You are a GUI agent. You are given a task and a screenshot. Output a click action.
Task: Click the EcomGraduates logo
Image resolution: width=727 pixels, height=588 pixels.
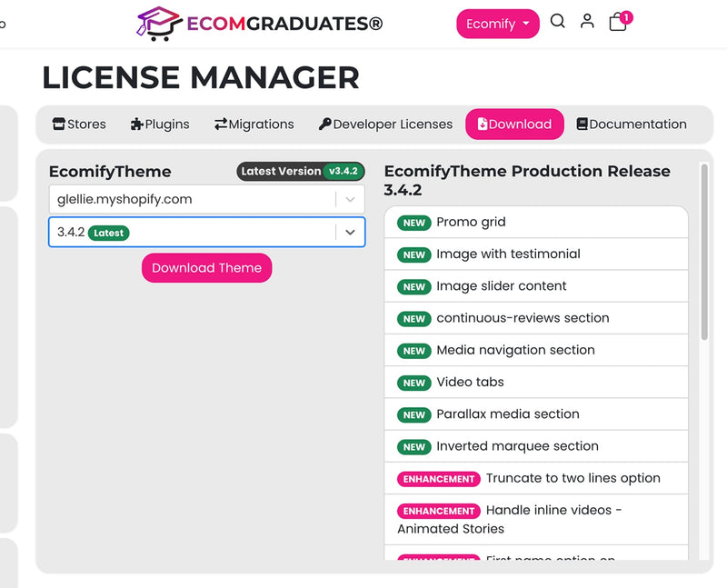pos(260,24)
